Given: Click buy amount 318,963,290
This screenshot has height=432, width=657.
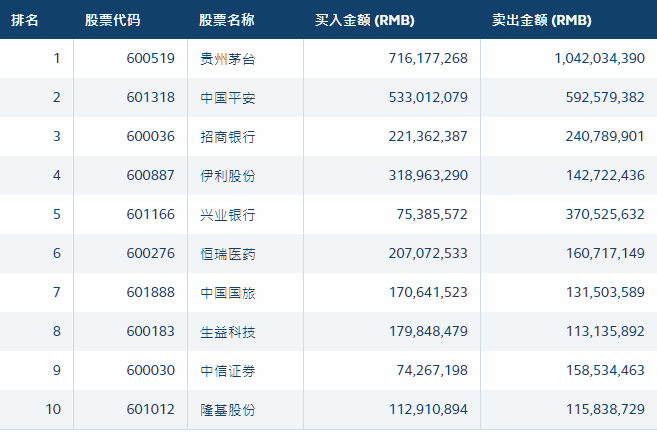Looking at the screenshot, I should [428, 175].
